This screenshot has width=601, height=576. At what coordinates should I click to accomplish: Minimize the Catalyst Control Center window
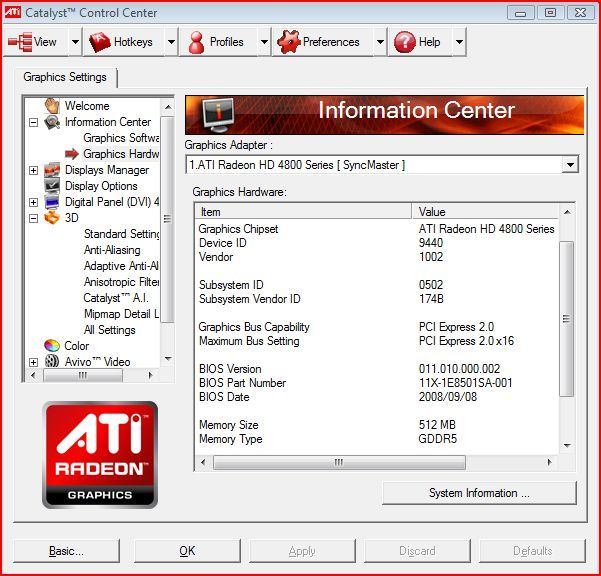pos(520,13)
